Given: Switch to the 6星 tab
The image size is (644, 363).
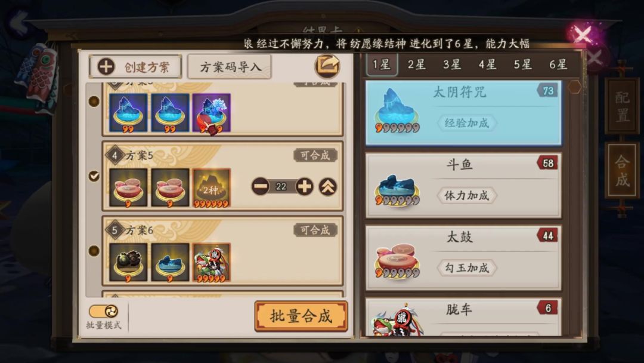Looking at the screenshot, I should tap(558, 64).
